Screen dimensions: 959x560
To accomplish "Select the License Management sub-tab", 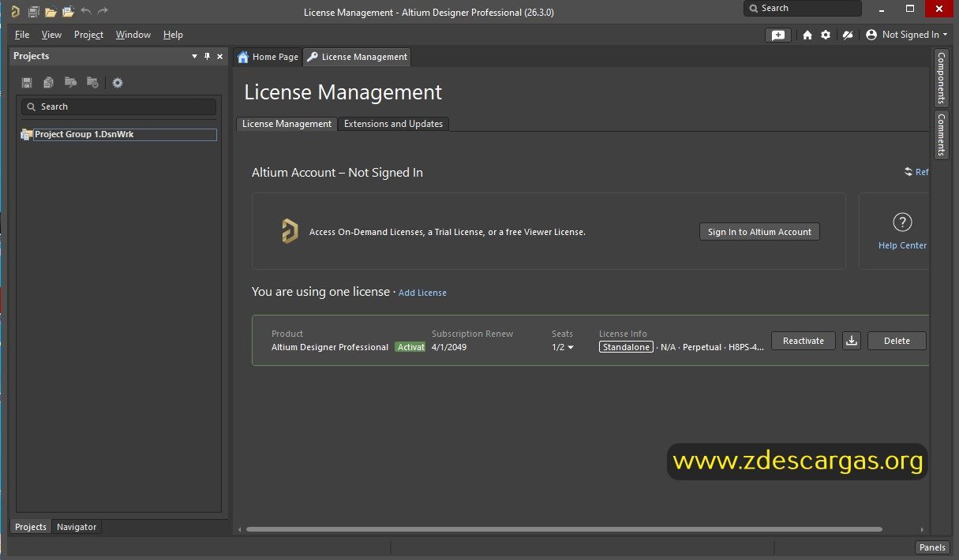I will click(287, 124).
